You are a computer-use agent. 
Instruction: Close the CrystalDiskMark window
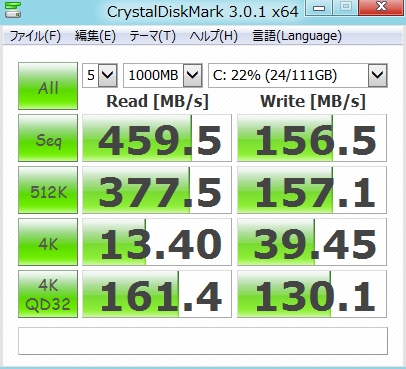coord(382,7)
